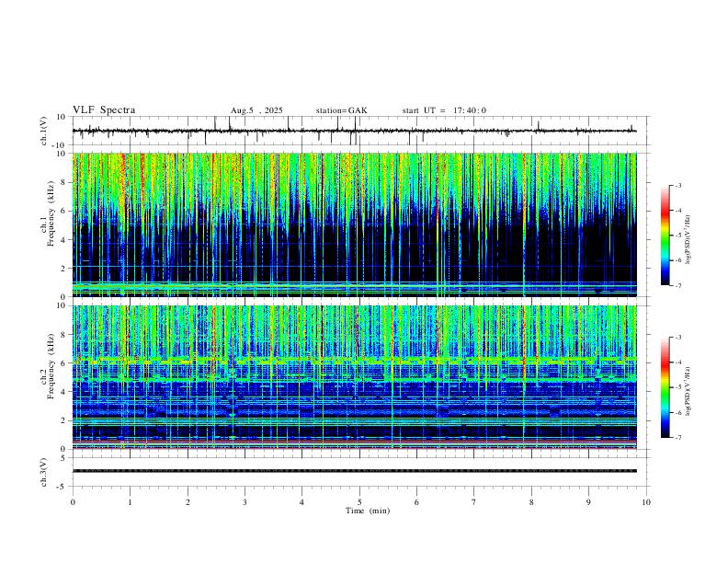The height and width of the screenshot is (563, 728).
Task: Click the ch.1 'Frequency (kHz)' axis label
Action: pos(51,213)
